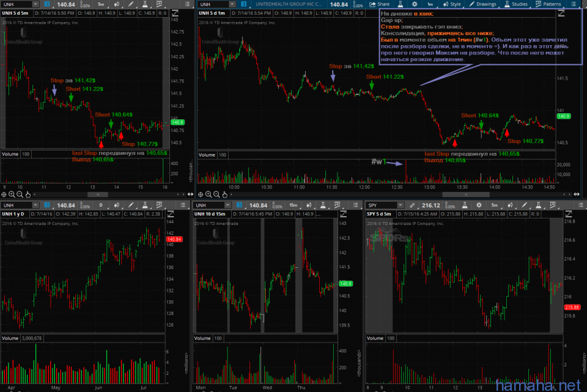Open Style menu in top-right chart
The image size is (587, 392).
click(452, 4)
